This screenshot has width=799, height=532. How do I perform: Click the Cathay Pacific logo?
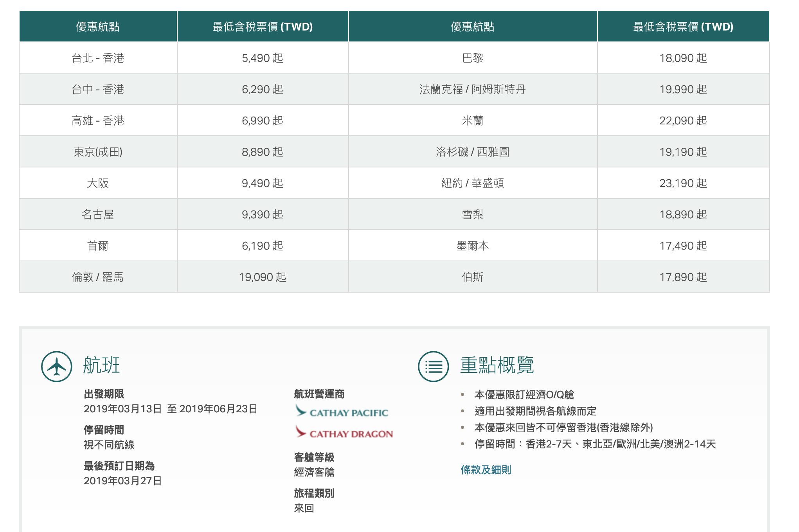[x=342, y=412]
